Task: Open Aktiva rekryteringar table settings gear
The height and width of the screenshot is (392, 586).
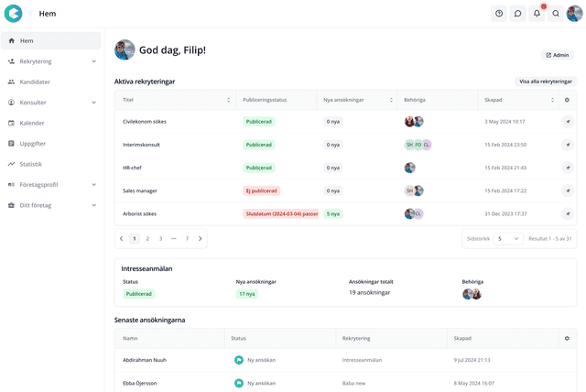Action: 567,99
